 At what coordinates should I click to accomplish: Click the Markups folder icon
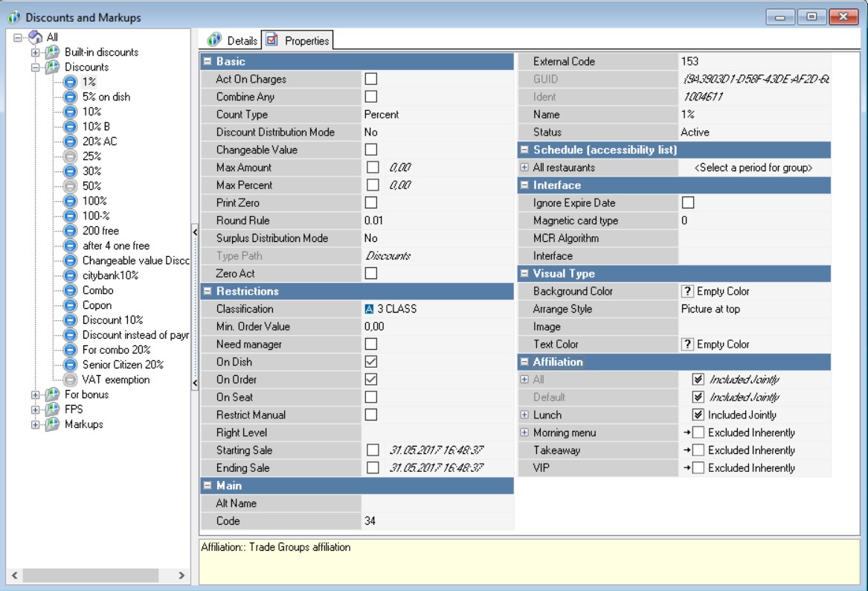pos(51,424)
